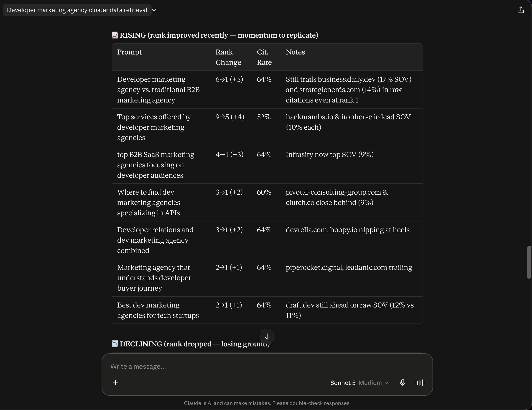Viewport: 532px width, 410px height.
Task: Click the share icon at top right
Action: pyautogui.click(x=521, y=10)
